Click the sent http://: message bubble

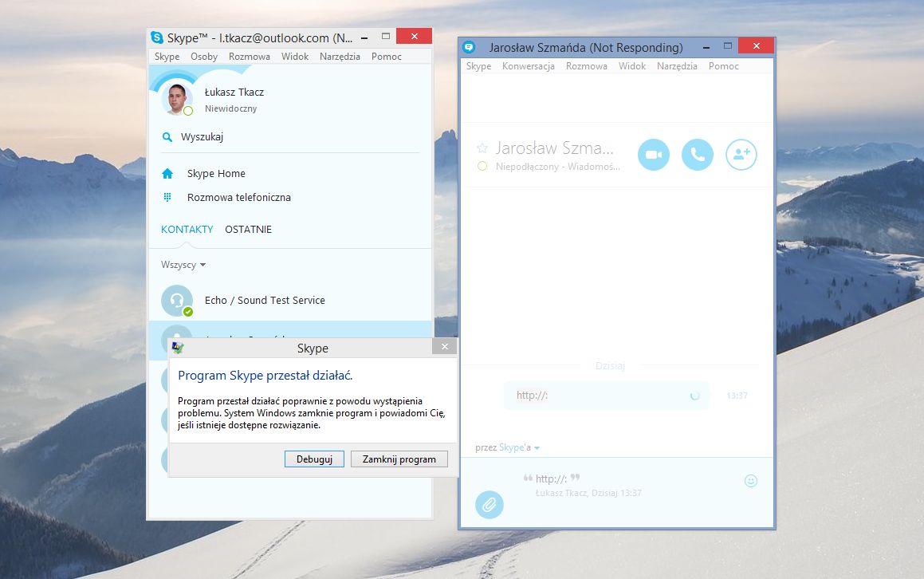click(607, 396)
